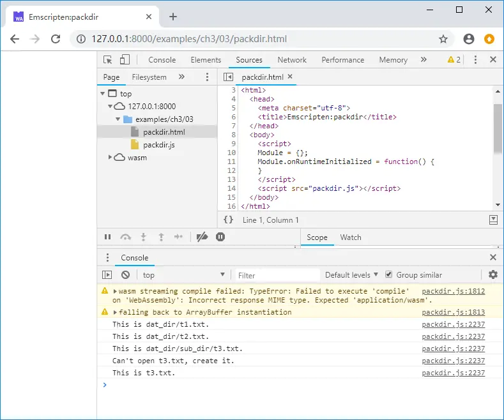Open the packdir.js:1813 source link

pyautogui.click(x=453, y=312)
